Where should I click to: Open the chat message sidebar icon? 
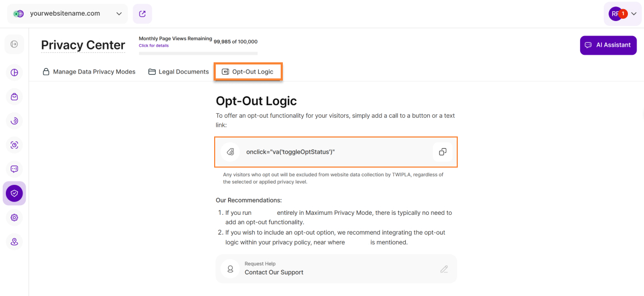click(x=14, y=169)
